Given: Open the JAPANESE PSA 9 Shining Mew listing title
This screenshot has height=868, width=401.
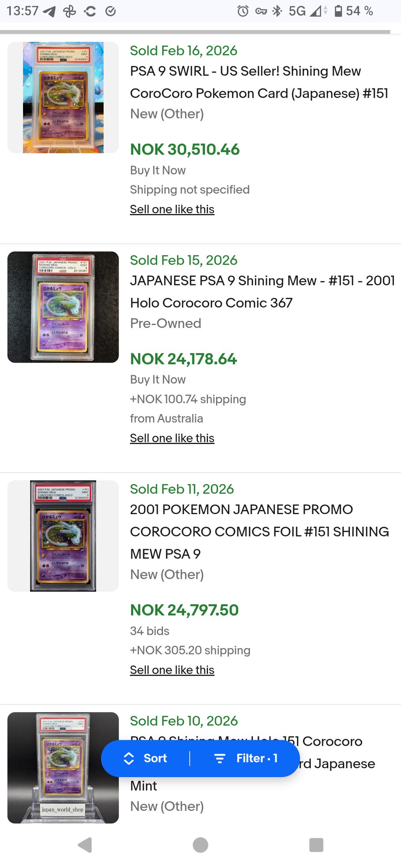Looking at the screenshot, I should [x=262, y=292].
